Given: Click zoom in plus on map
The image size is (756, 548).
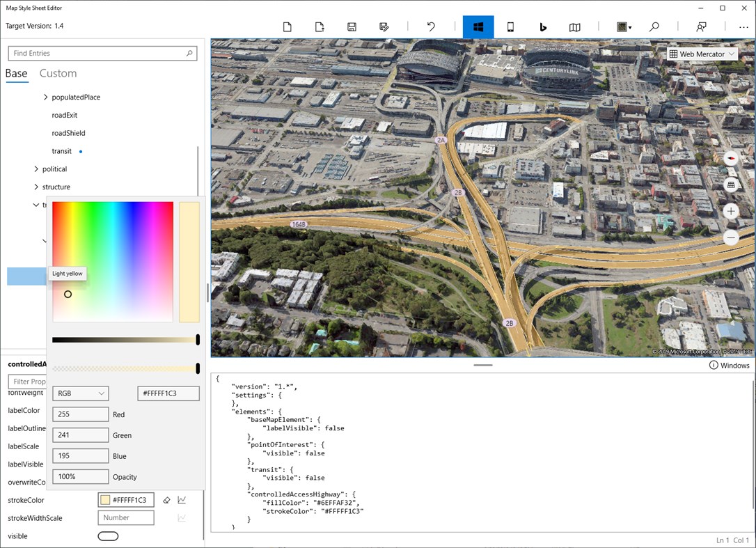Looking at the screenshot, I should 730,211.
